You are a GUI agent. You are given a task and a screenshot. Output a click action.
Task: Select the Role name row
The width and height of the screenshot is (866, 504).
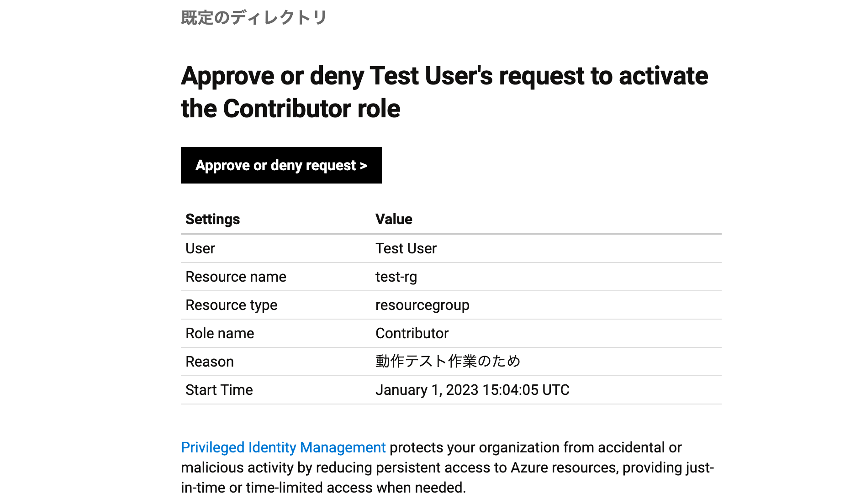[x=219, y=333]
